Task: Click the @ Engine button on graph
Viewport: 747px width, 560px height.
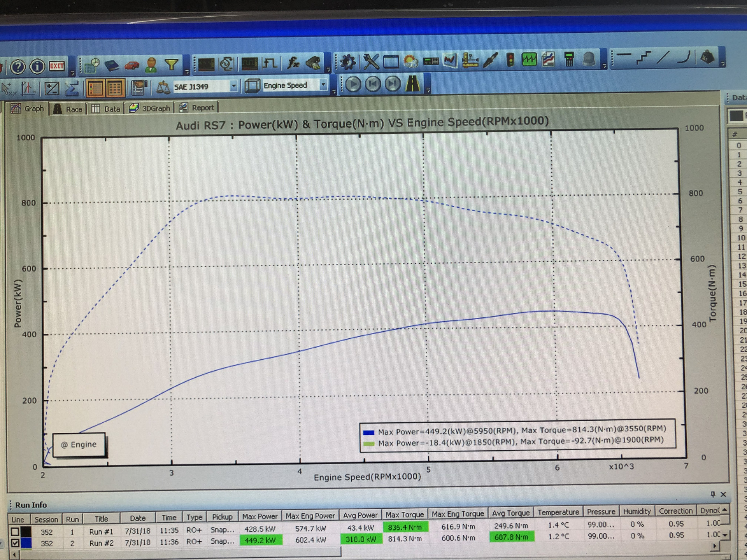Action: [x=79, y=444]
